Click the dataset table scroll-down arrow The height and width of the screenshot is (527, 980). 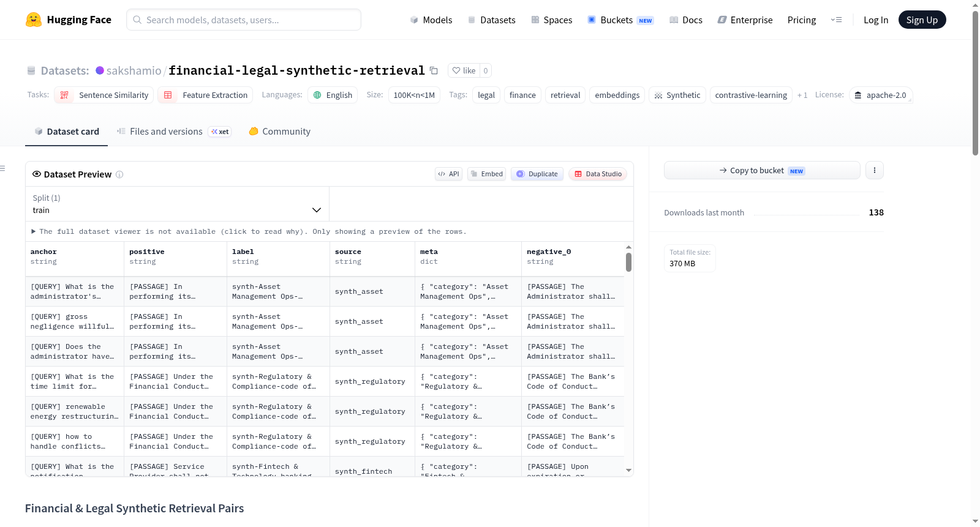coord(628,470)
